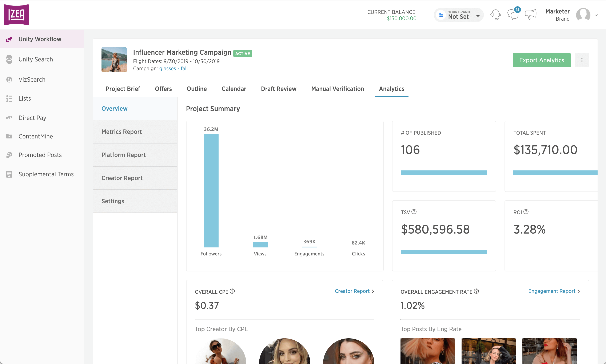Open second top creator avatar
The width and height of the screenshot is (606, 364).
(285, 351)
